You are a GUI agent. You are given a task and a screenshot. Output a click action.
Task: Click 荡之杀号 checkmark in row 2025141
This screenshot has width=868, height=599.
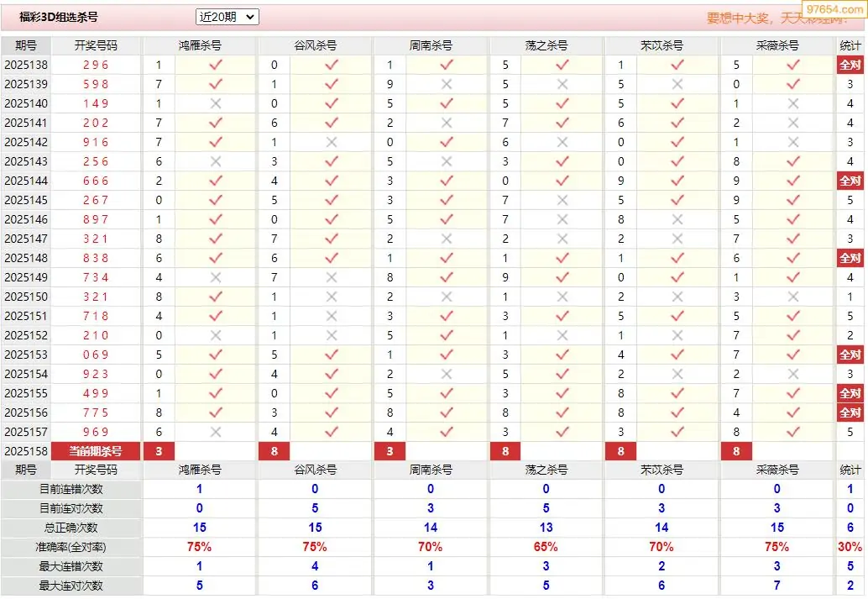562,123
